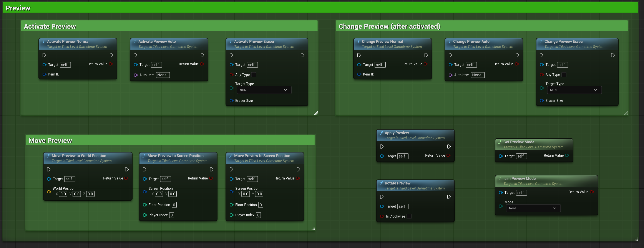
Task: Click Return Value pin on Get Preview Mode
Action: click(567, 155)
